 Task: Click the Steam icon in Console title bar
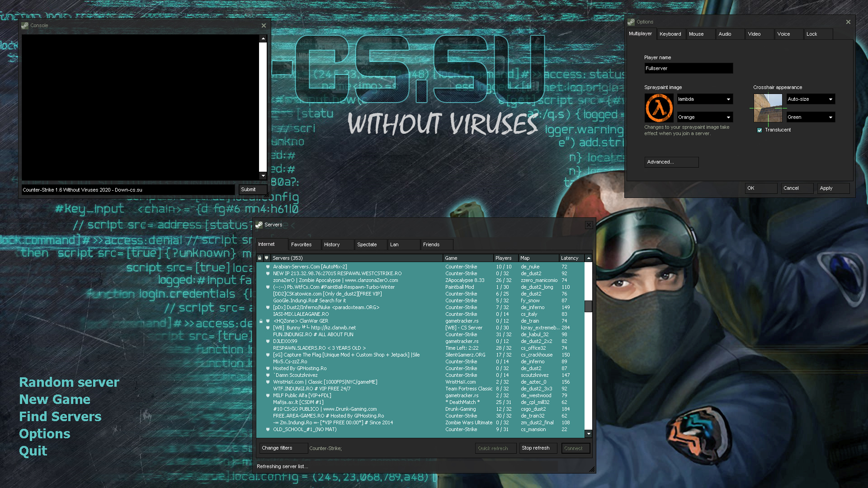click(x=25, y=26)
